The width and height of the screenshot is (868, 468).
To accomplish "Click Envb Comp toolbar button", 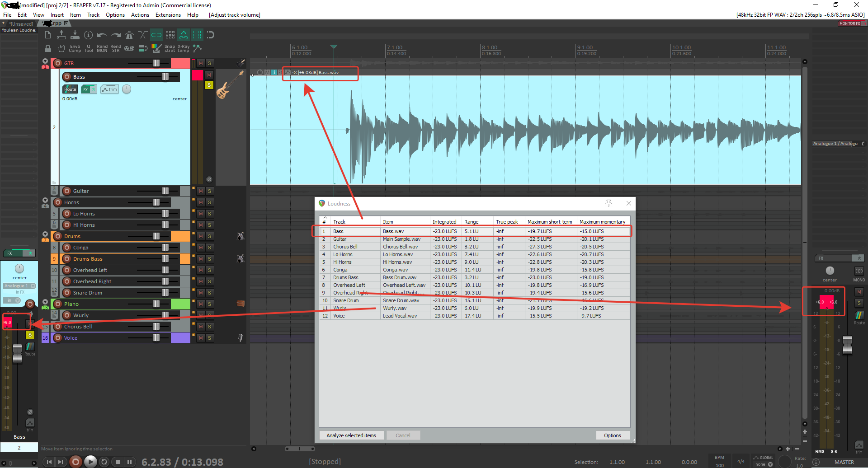I will 75,48.
